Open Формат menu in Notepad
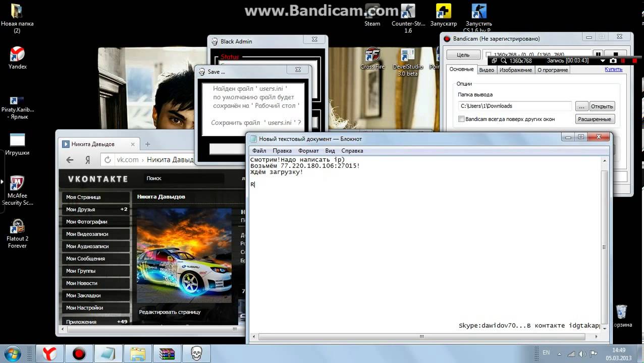This screenshot has width=644, height=363. [x=308, y=151]
